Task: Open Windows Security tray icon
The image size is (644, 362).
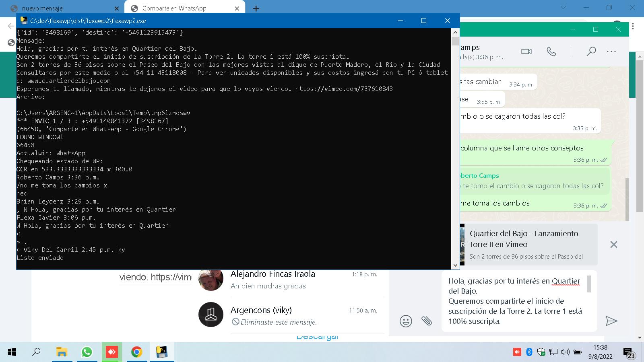Action: (541, 352)
